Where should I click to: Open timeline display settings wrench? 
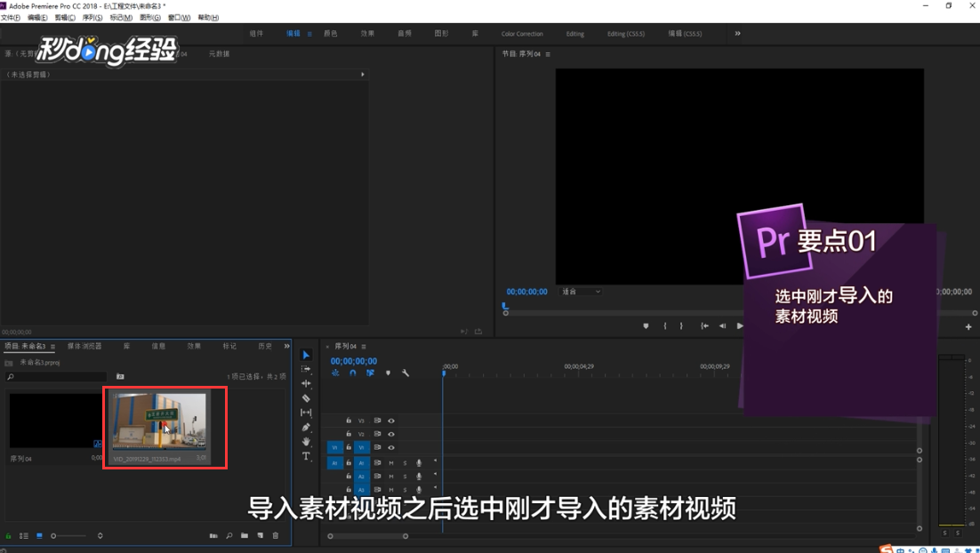pos(405,373)
